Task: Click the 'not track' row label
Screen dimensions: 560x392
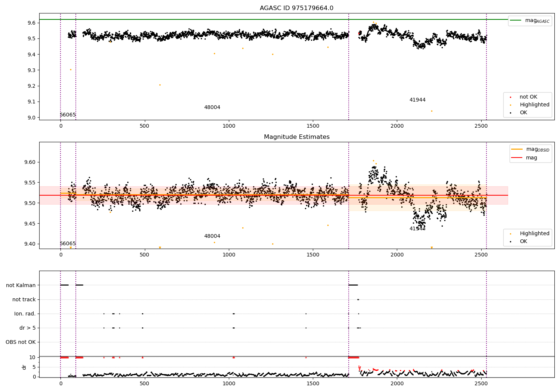Action: pos(24,299)
